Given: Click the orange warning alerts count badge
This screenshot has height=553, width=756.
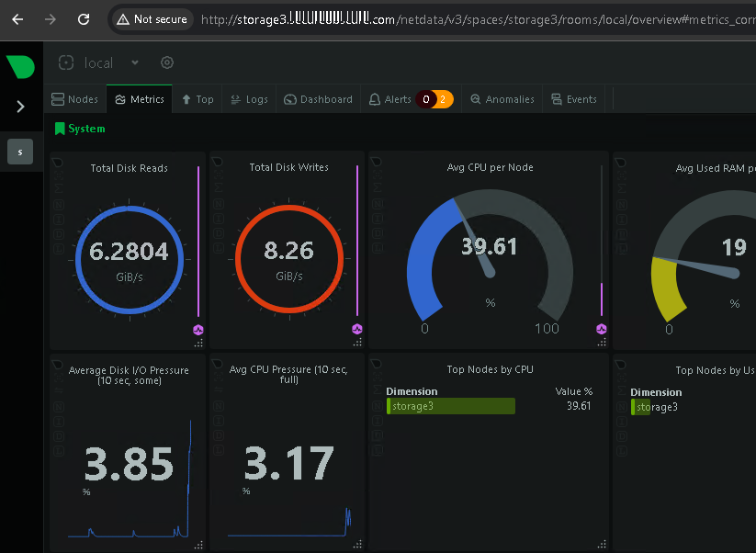Looking at the screenshot, I should tap(444, 99).
